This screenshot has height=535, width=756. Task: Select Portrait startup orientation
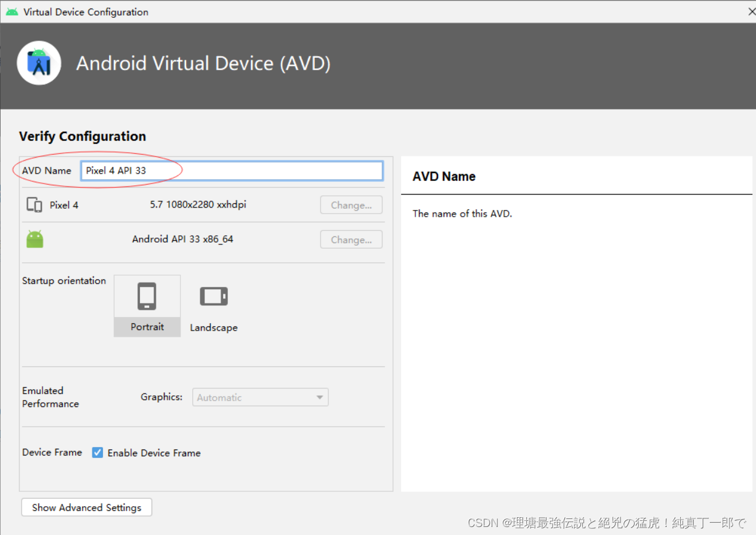(147, 305)
